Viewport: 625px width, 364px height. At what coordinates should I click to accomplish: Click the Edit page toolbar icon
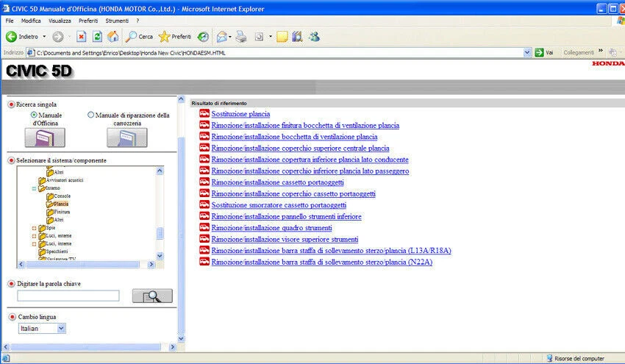click(x=259, y=37)
